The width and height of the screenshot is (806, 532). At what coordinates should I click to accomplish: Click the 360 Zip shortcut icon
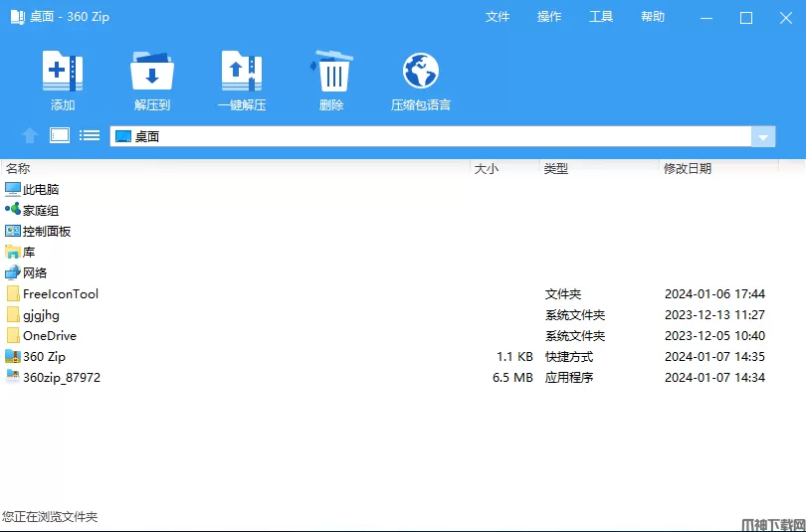pos(13,356)
